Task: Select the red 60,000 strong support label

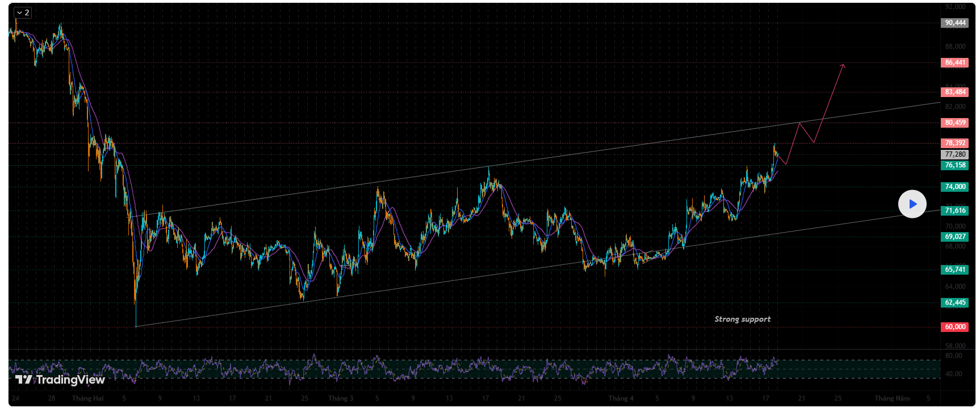Action: (x=954, y=327)
